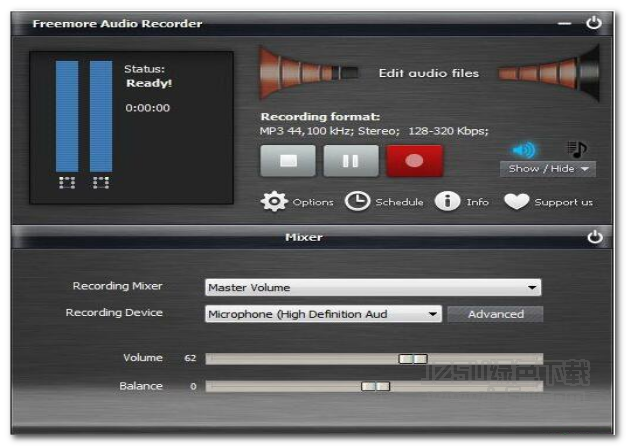626x446 pixels.
Task: Click the MP3 44,100 kHz format text
Action: coord(374,131)
